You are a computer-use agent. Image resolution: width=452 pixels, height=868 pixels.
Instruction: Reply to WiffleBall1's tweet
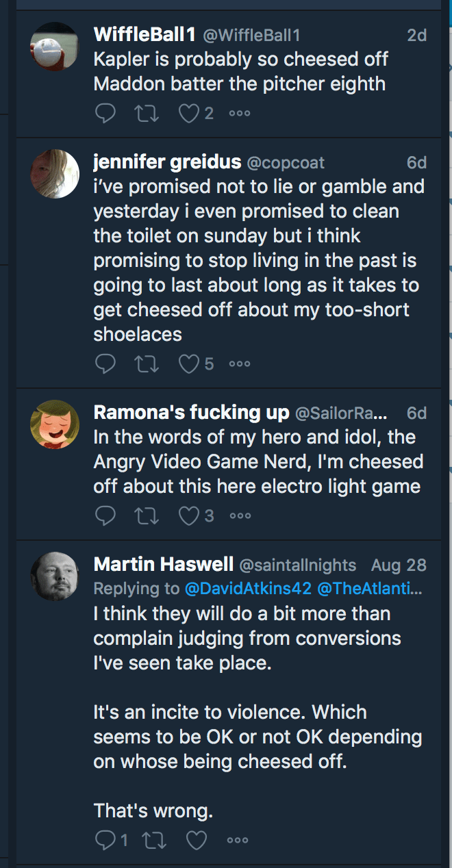point(105,112)
